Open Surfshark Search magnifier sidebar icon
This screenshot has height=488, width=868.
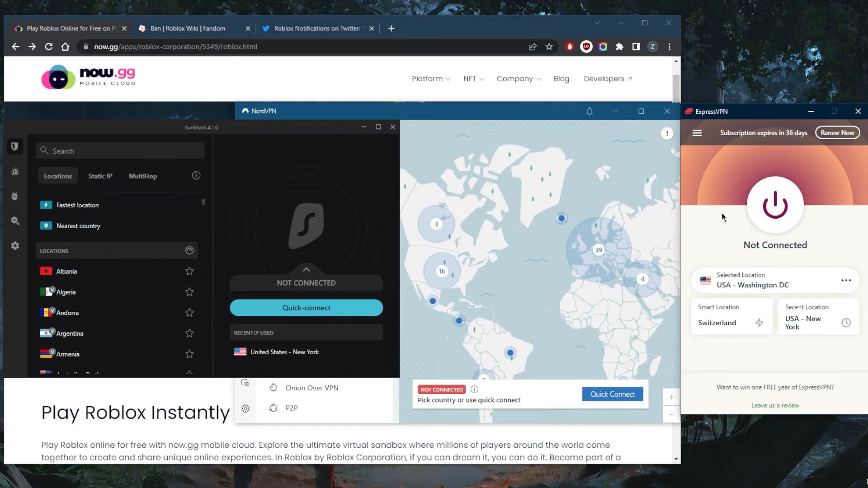pyautogui.click(x=15, y=221)
